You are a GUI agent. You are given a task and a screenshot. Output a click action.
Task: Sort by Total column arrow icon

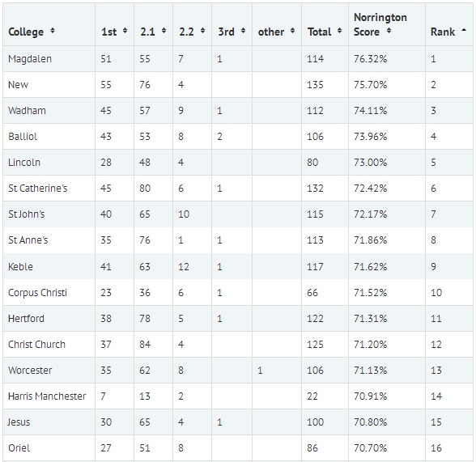[339, 31]
